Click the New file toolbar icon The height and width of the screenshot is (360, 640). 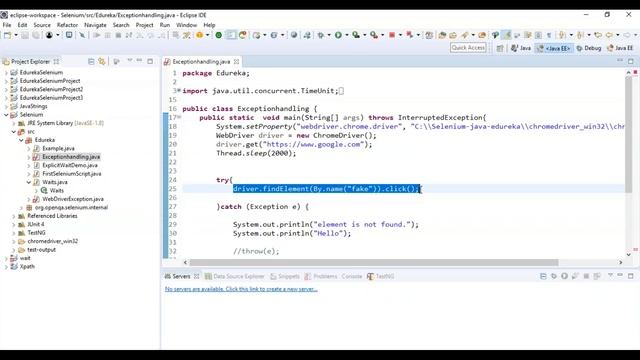7,35
